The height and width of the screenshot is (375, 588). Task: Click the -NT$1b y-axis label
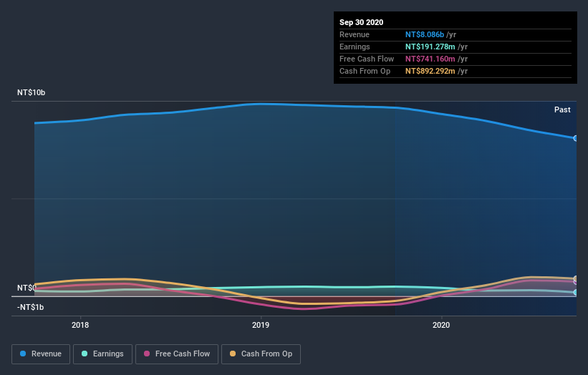30,307
